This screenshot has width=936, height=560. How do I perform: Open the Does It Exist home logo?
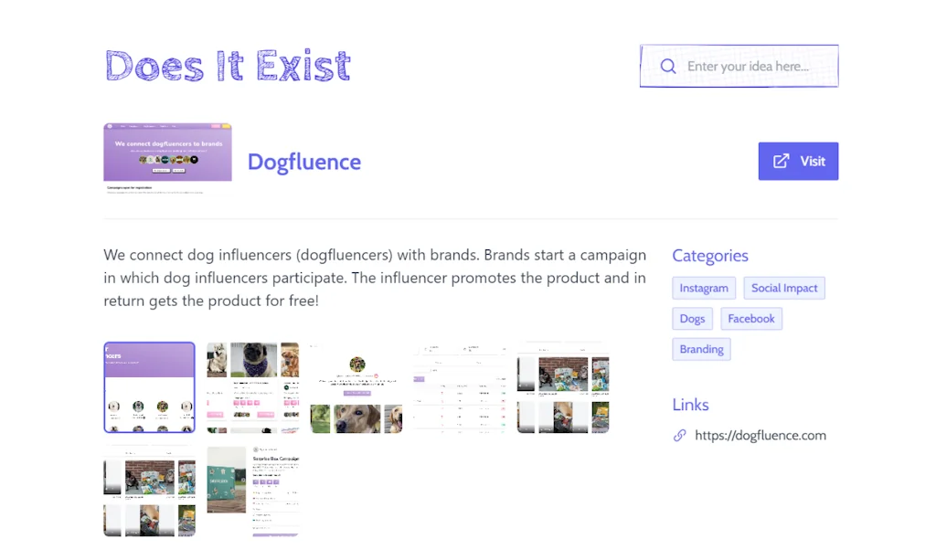(228, 66)
